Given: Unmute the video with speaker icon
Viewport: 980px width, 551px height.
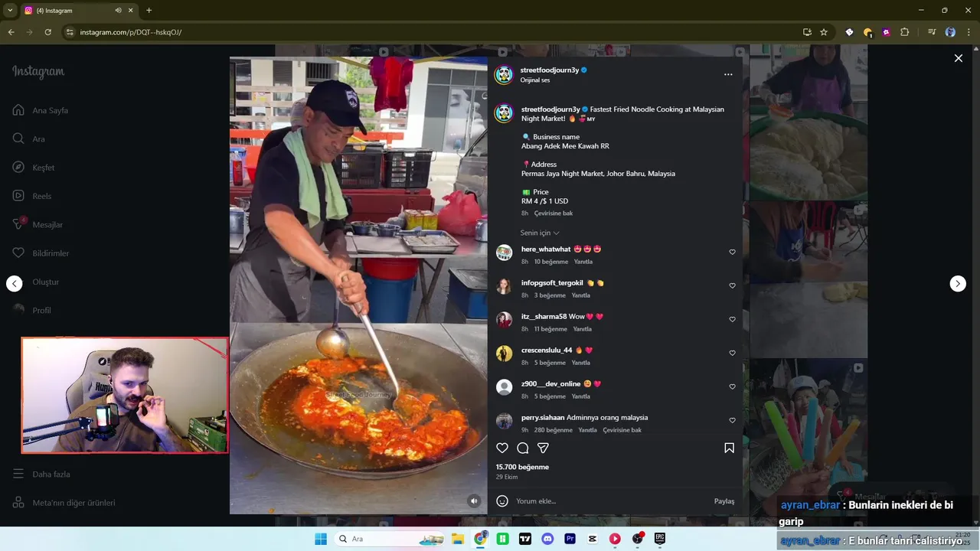Looking at the screenshot, I should tap(474, 501).
